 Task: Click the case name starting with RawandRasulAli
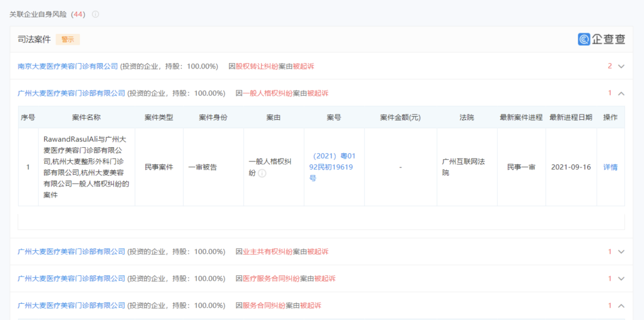click(86, 167)
